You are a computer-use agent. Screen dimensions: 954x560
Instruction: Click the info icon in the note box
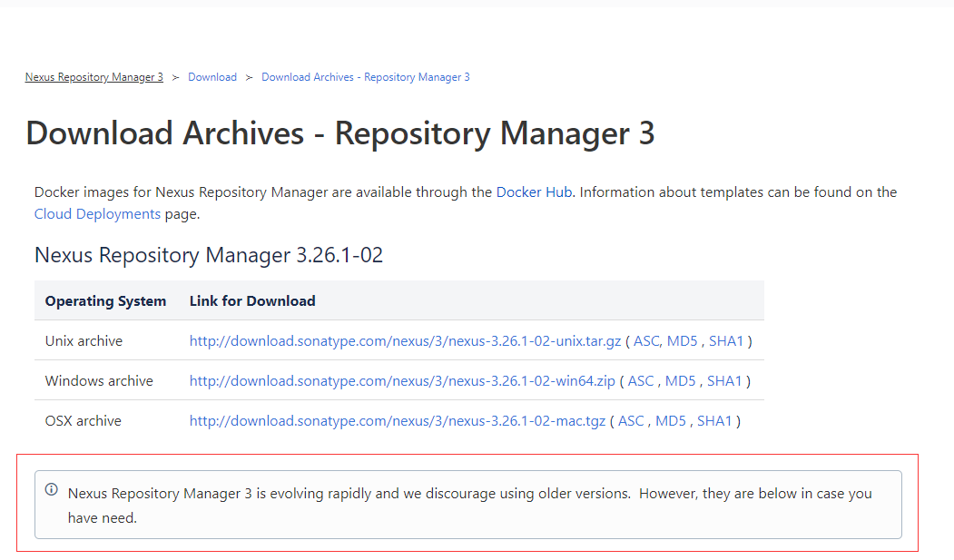52,490
